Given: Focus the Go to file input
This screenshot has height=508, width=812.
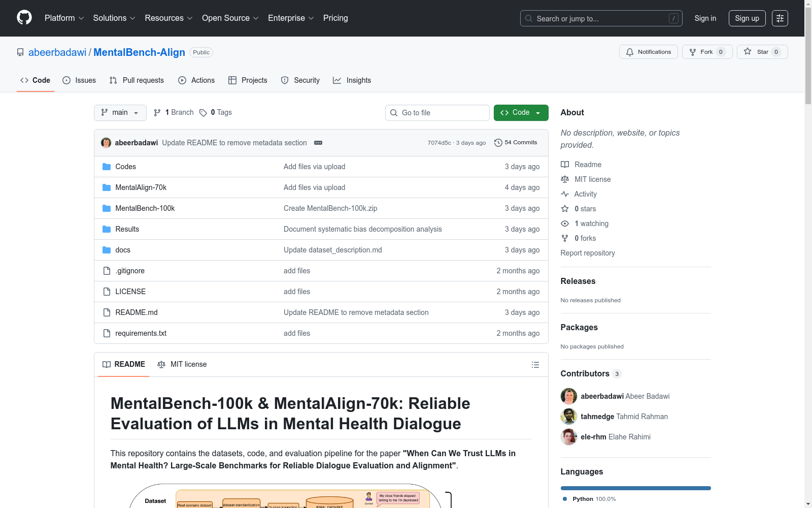Looking at the screenshot, I should pyautogui.click(x=437, y=113).
